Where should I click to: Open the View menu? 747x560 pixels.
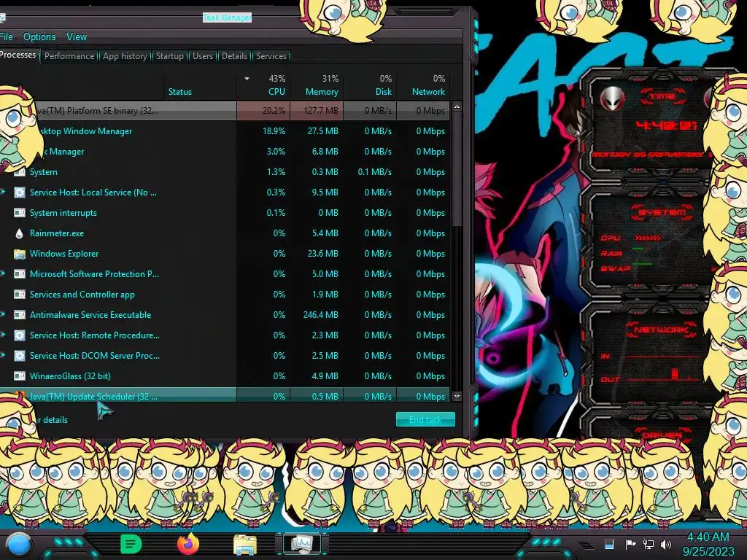coord(76,36)
